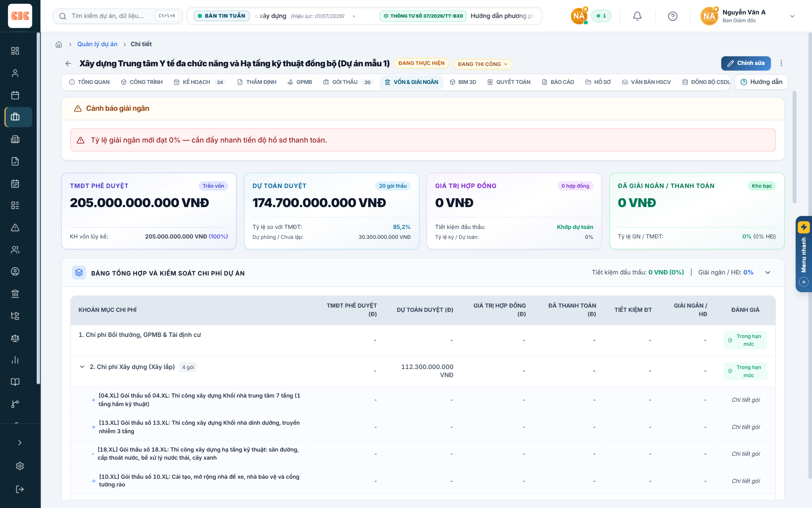The image size is (812, 508).
Task: Switch to the QUYẾT TOÁN tab
Action: tap(509, 82)
